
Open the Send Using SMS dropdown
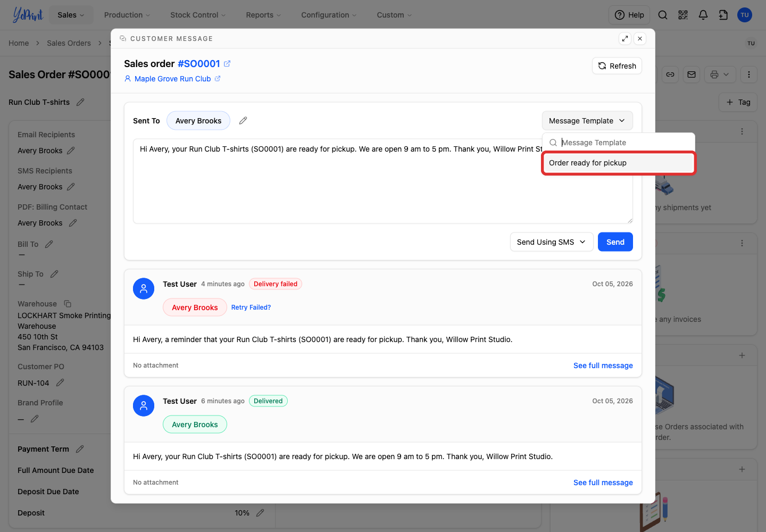click(552, 242)
